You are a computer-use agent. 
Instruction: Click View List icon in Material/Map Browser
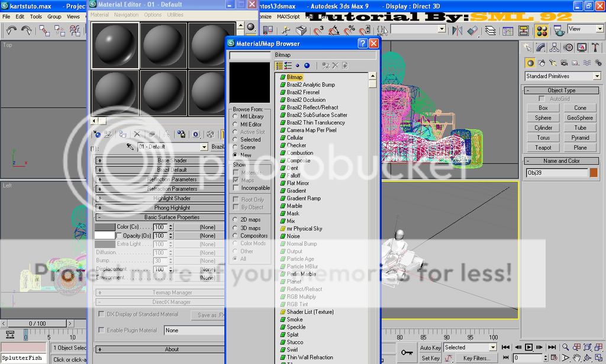[279, 66]
